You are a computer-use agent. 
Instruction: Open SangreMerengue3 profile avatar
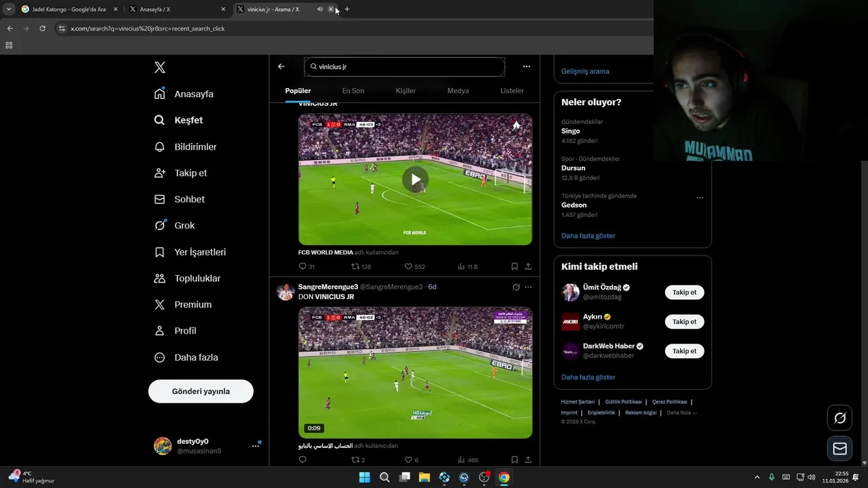[x=285, y=292]
